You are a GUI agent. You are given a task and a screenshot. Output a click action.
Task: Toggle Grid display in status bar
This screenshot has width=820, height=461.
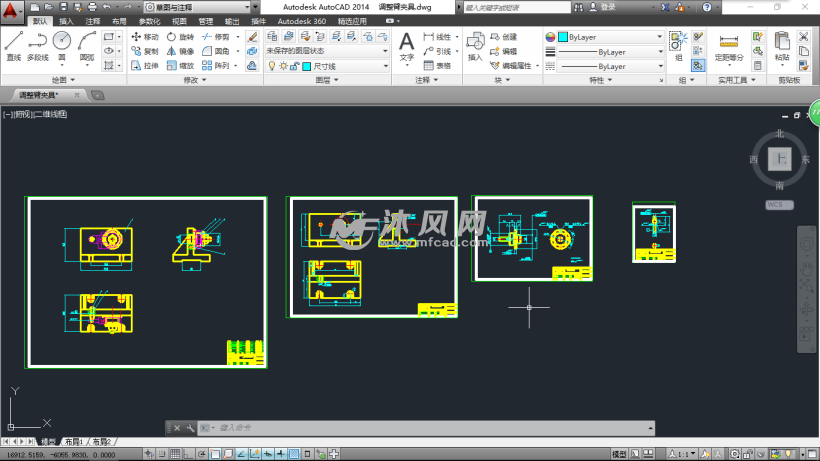[x=175, y=454]
